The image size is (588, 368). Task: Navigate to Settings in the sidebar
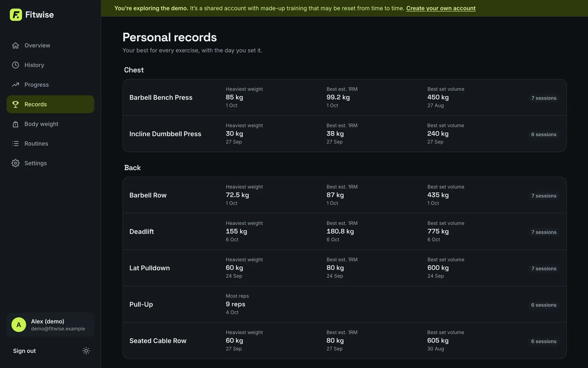[50, 163]
